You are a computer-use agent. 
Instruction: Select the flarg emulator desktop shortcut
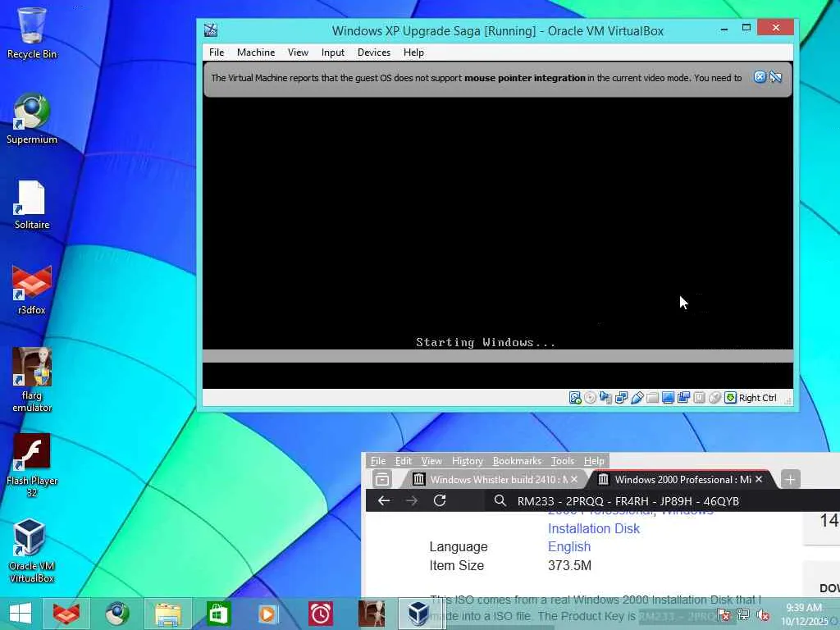click(x=32, y=381)
